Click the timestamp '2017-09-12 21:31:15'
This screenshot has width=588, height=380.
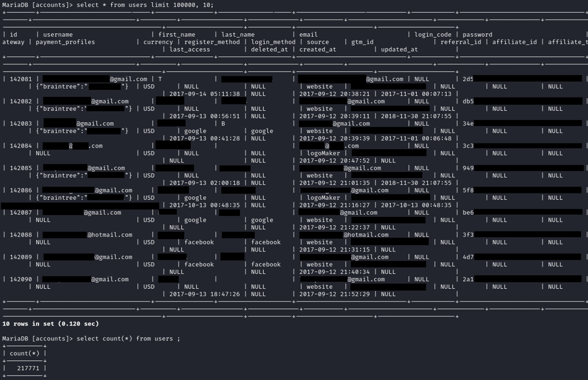pyautogui.click(x=335, y=250)
